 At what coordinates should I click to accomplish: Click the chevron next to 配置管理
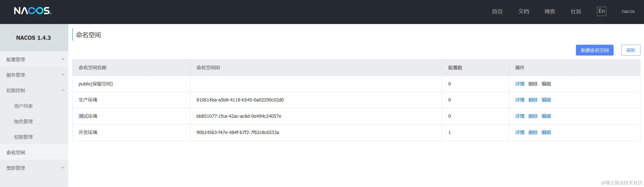coord(63,59)
